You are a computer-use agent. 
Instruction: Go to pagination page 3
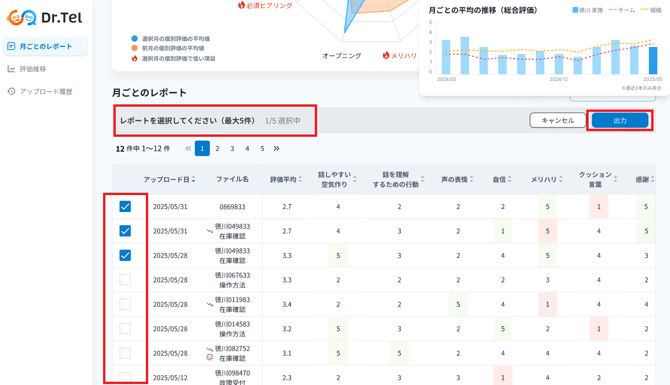(x=232, y=148)
